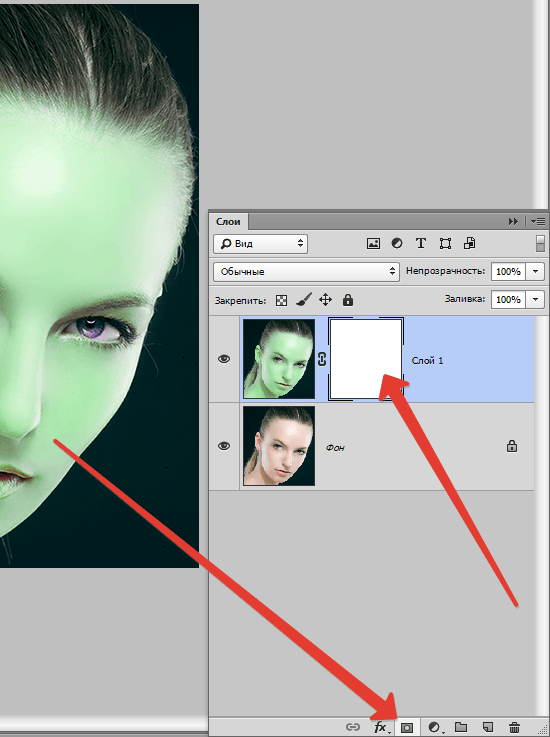Filter layers by pixel layers icon
The height and width of the screenshot is (737, 550).
[x=373, y=243]
